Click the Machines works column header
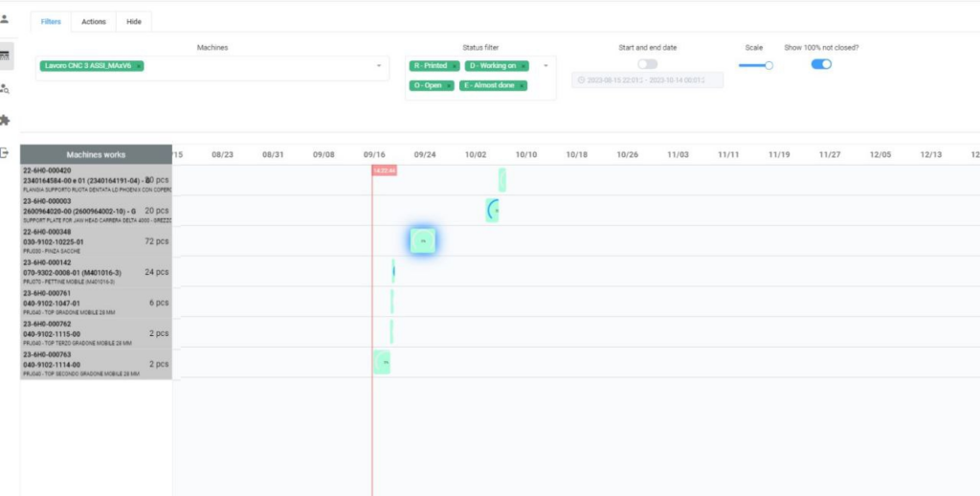The image size is (980, 496). point(96,154)
